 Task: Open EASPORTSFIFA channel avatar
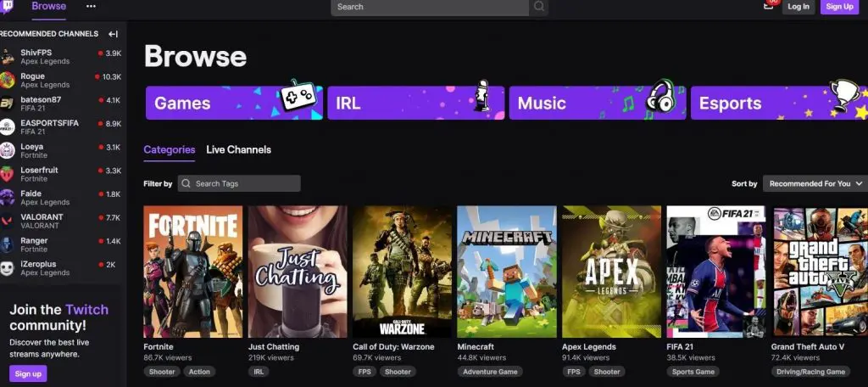(7, 127)
